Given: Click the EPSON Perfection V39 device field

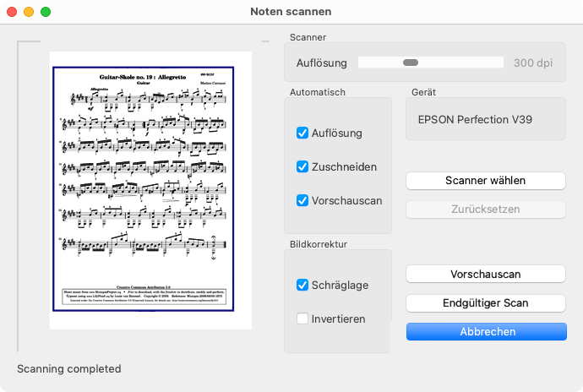Looking at the screenshot, I should click(x=485, y=120).
